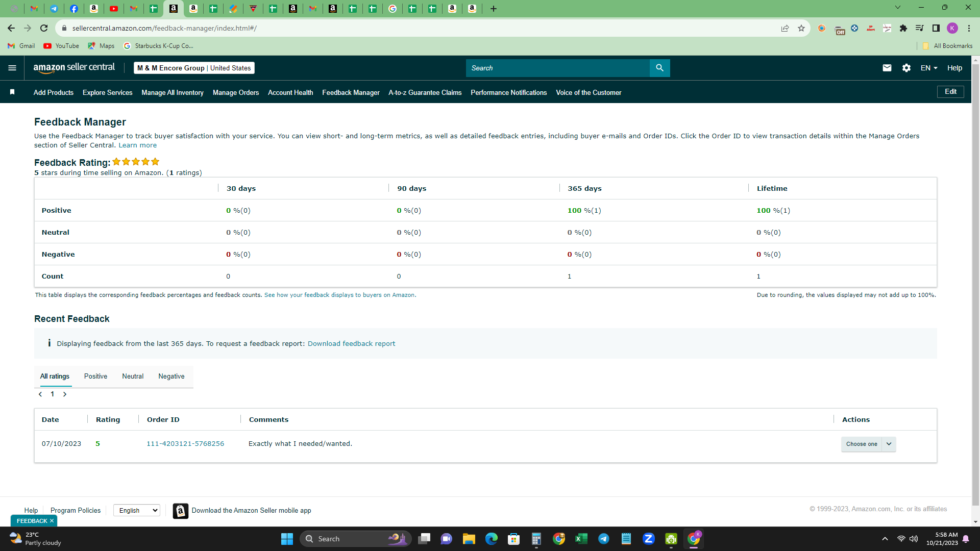Click the footer Help link

31,511
